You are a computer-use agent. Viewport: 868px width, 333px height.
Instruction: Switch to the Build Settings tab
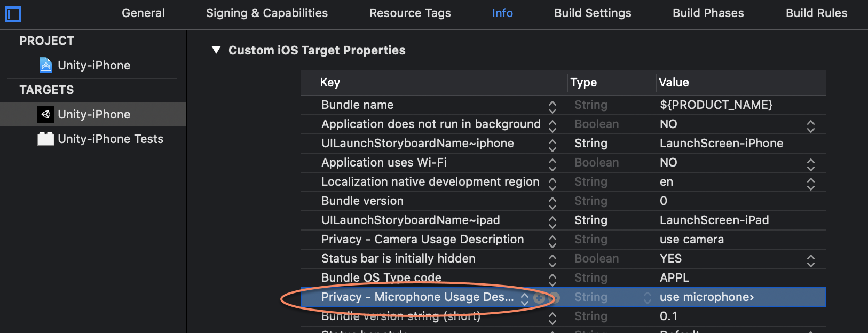[x=593, y=13]
